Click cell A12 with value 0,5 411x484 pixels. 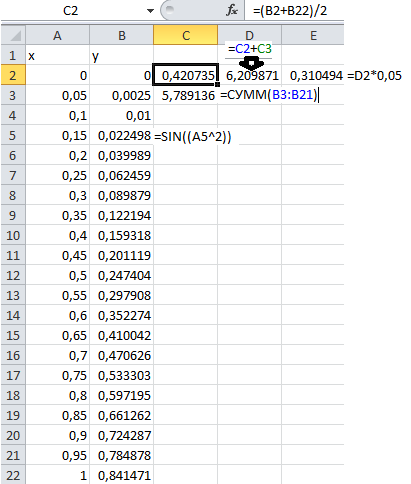(57, 275)
